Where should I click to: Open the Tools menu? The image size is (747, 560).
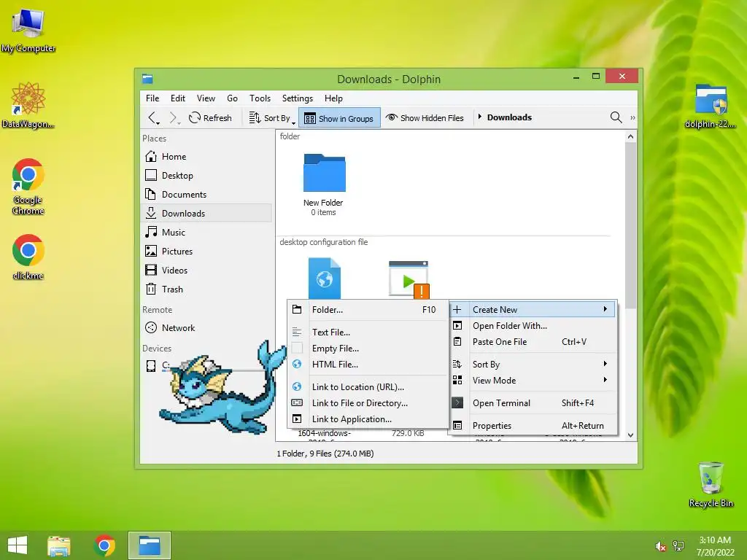pyautogui.click(x=260, y=98)
